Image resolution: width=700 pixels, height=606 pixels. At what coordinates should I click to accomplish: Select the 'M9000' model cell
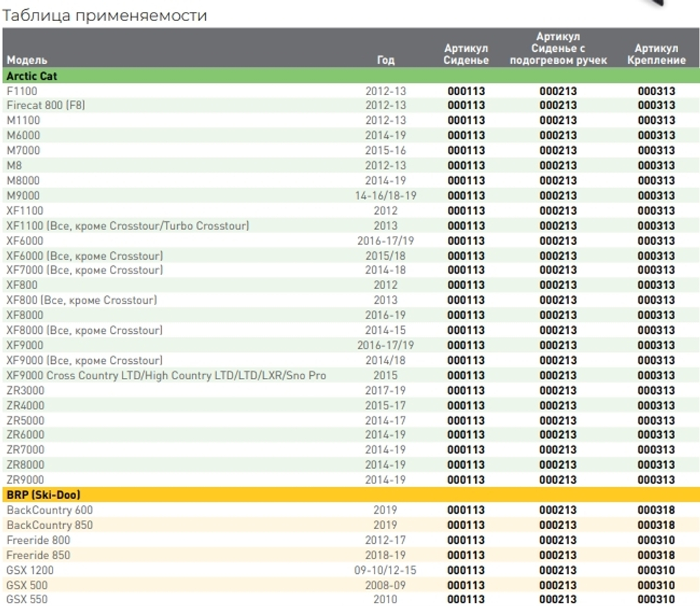23,195
